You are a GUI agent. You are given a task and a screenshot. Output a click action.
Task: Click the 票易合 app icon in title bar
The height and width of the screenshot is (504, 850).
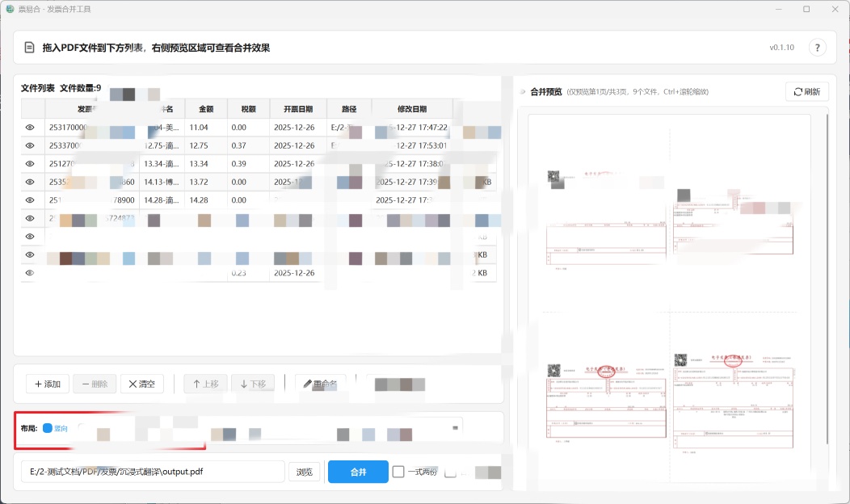click(x=9, y=9)
